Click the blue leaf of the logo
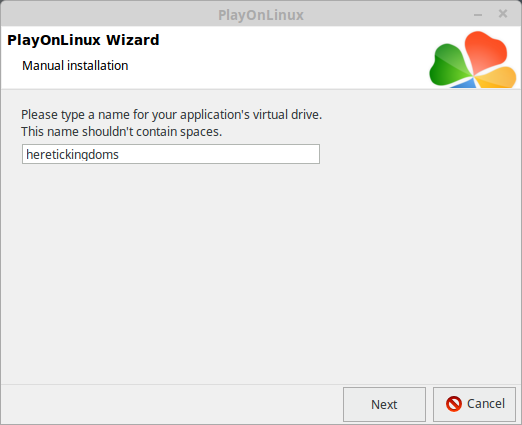522x425 pixels. (x=465, y=83)
